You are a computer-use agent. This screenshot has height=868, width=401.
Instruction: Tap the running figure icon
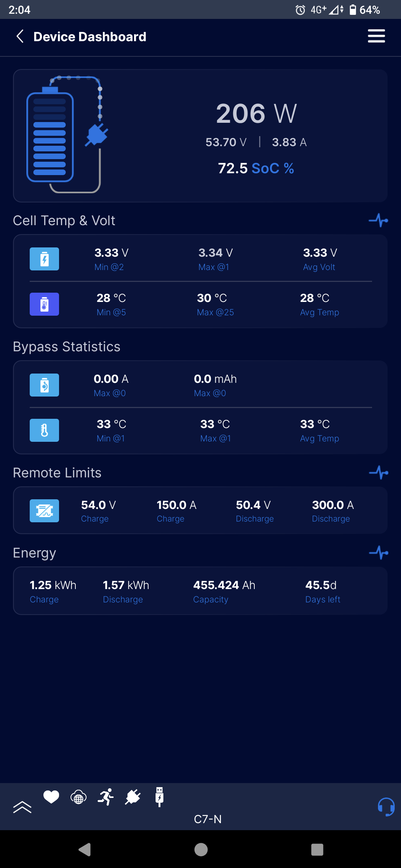click(106, 797)
